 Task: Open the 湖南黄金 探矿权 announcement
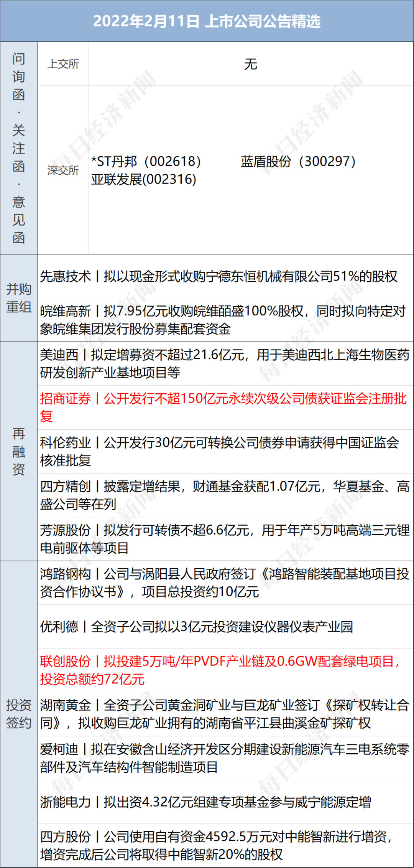pyautogui.click(x=224, y=714)
